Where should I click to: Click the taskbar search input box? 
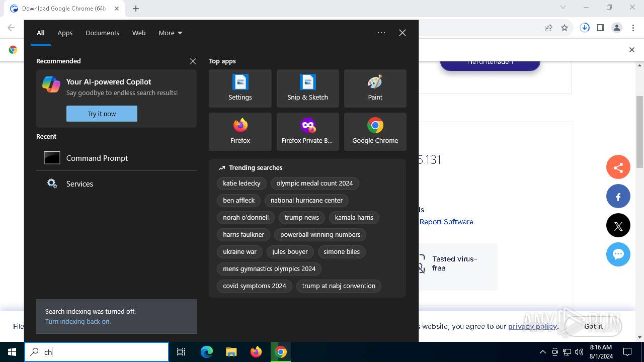tap(101, 352)
